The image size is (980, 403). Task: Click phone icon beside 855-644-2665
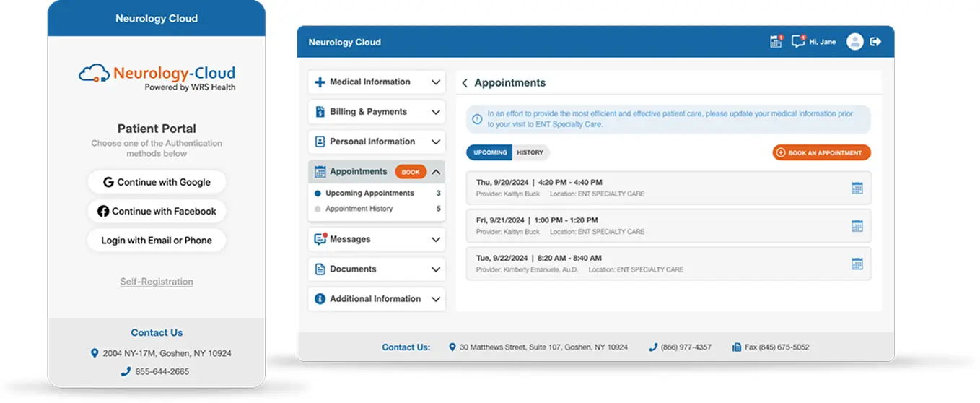(126, 371)
